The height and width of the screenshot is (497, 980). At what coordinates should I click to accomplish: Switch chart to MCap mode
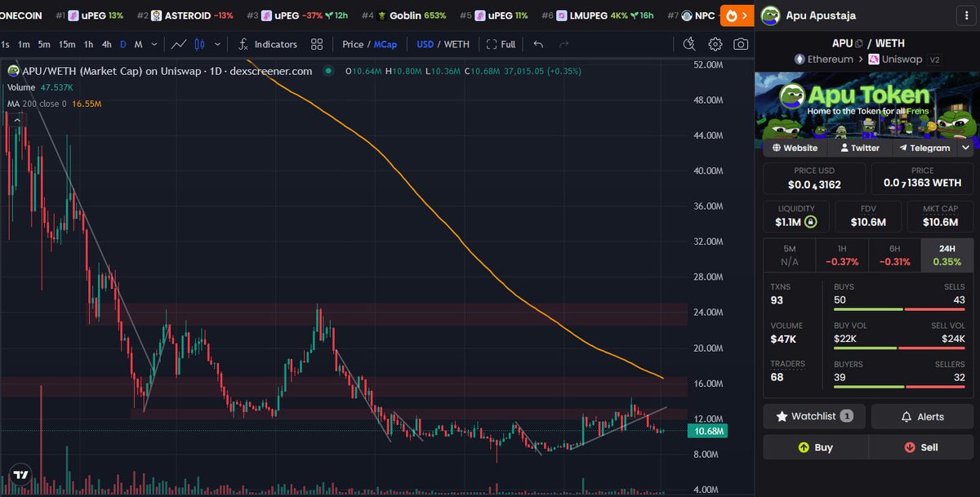click(x=385, y=44)
